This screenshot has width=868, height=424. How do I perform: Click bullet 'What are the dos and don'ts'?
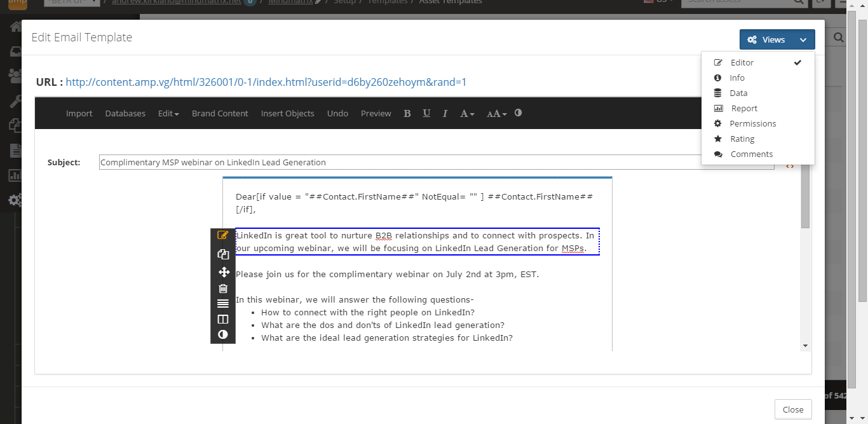(383, 325)
